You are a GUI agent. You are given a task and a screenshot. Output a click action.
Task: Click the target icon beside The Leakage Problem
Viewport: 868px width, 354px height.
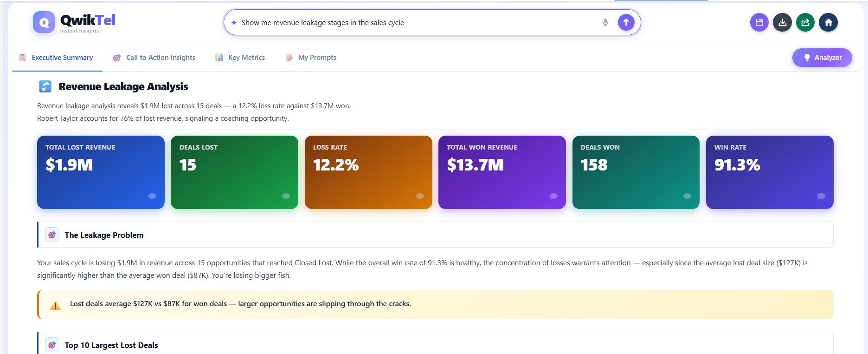click(x=52, y=235)
